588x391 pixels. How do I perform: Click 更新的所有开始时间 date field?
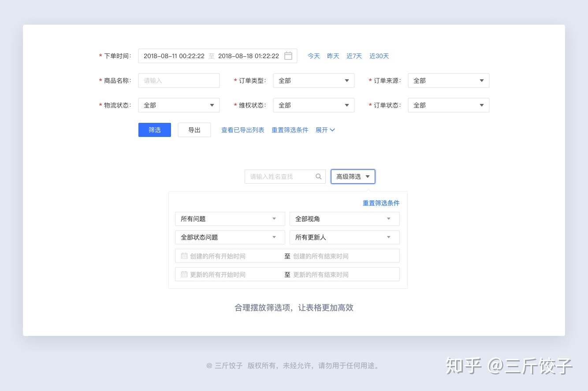pos(218,274)
